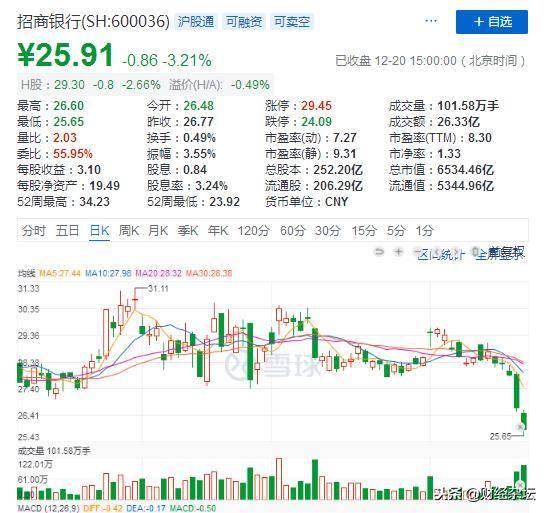Click the DIFF:-0.42 indicator value
Image resolution: width=548 pixels, height=513 pixels.
point(103,508)
